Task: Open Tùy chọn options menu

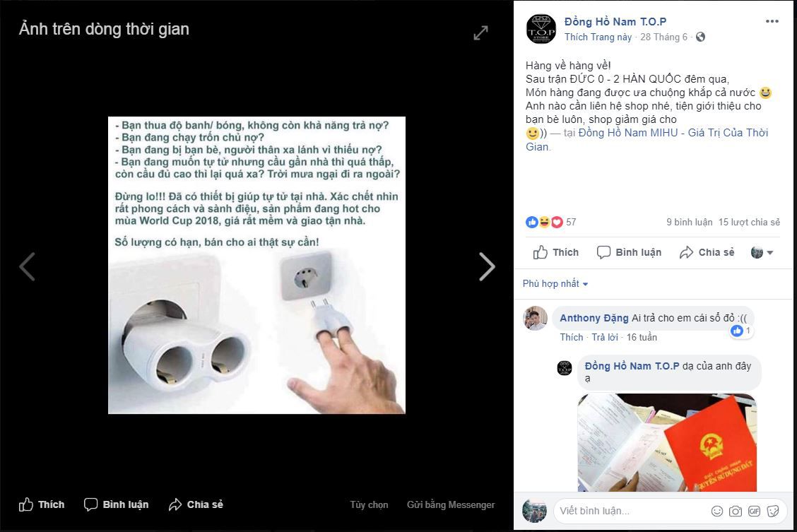Action: [369, 504]
